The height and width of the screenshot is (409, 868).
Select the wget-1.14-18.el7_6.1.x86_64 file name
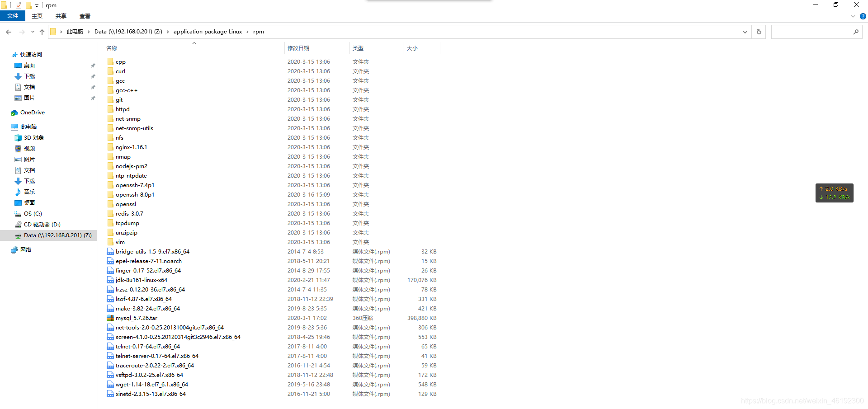pos(152,385)
